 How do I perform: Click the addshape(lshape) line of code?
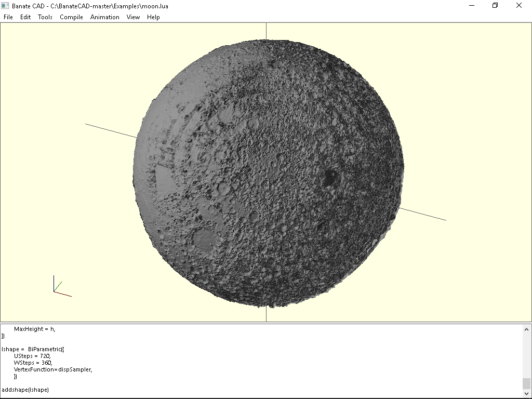(25, 389)
